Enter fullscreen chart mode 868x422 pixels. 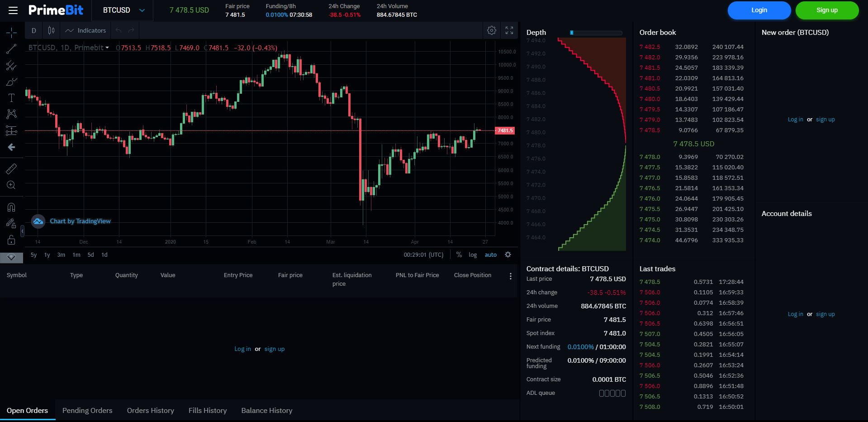509,30
